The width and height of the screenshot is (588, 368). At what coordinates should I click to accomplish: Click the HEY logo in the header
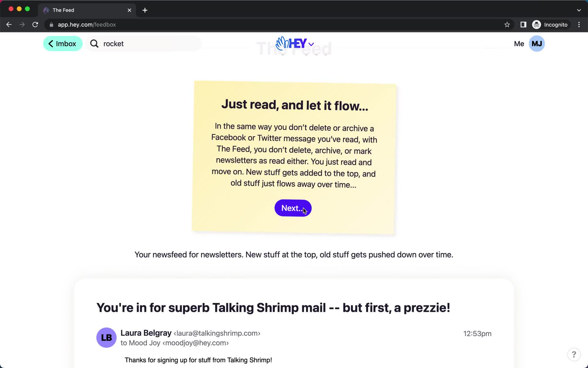coord(294,44)
